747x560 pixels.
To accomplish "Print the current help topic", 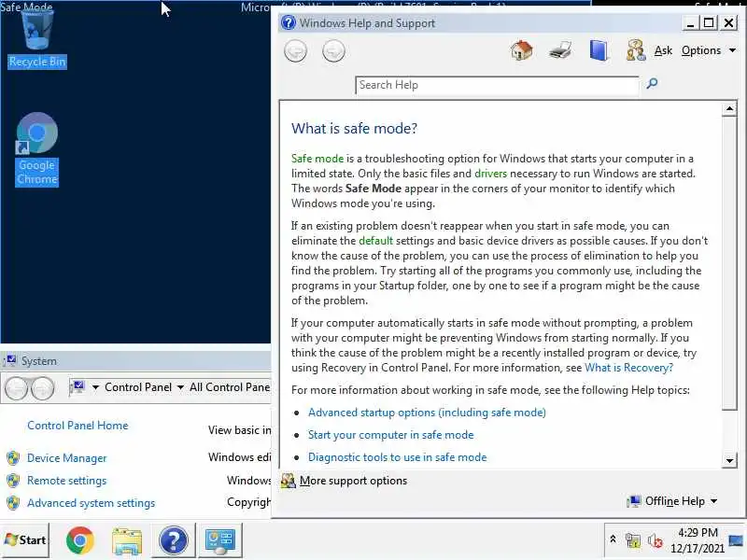I will click(559, 50).
